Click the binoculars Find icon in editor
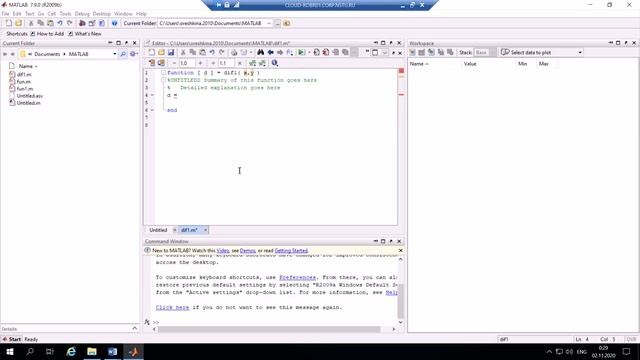 [x=260, y=52]
